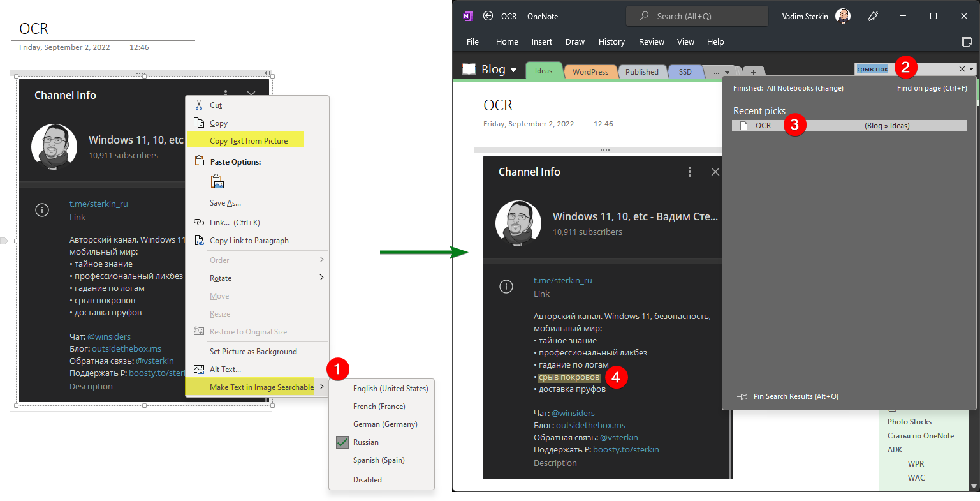The width and height of the screenshot is (980, 501).
Task: Open the Review ribbon tab
Action: coord(652,41)
